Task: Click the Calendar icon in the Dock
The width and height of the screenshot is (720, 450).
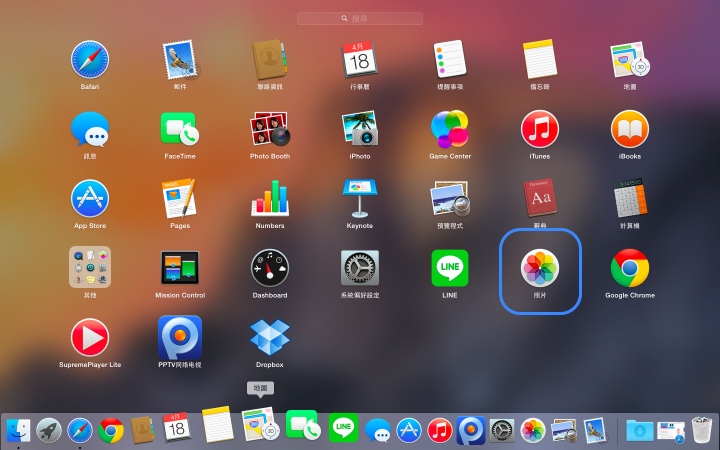Action: [177, 427]
